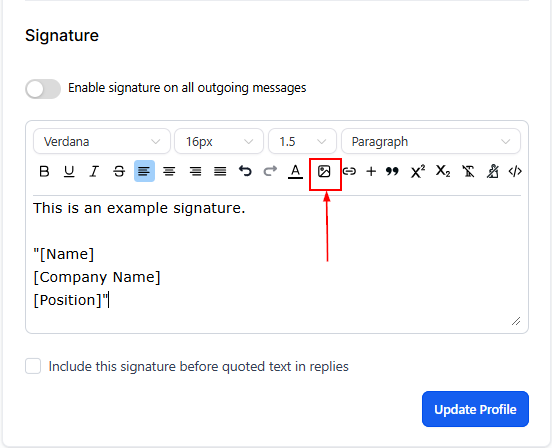Click inside the signature text area
This screenshot has height=448, width=552.
[x=277, y=260]
